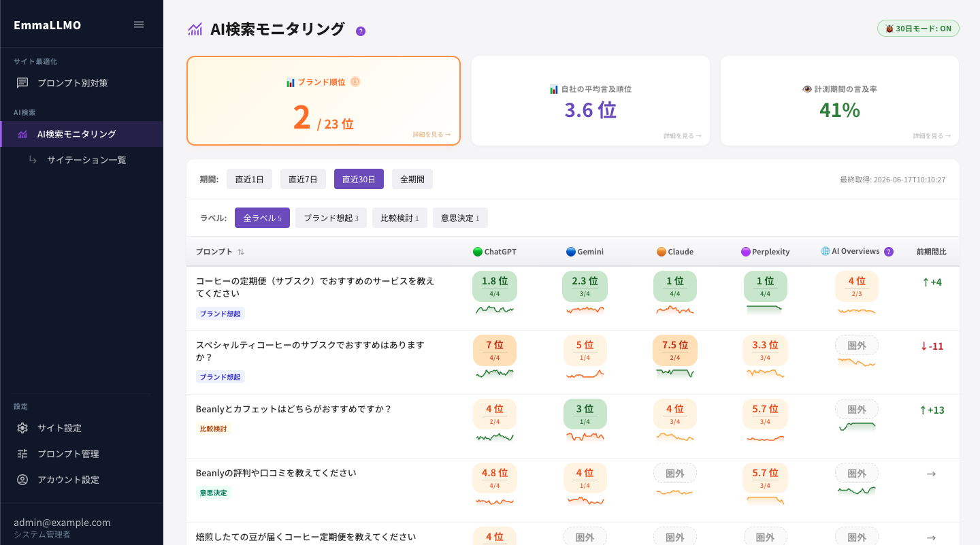
Task: Click prompt 焙煎したての豆が届くコーヒー定期便
Action: [306, 536]
